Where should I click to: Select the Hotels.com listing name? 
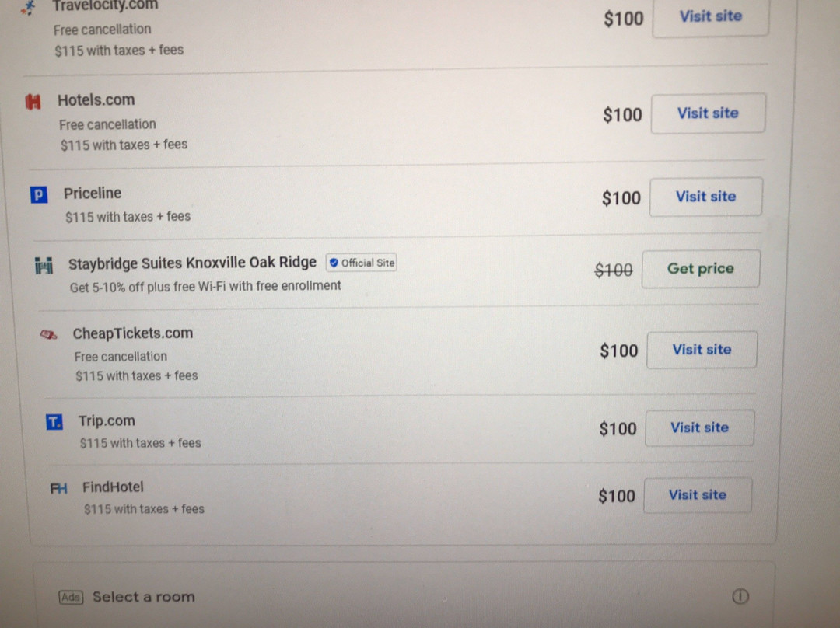[96, 100]
